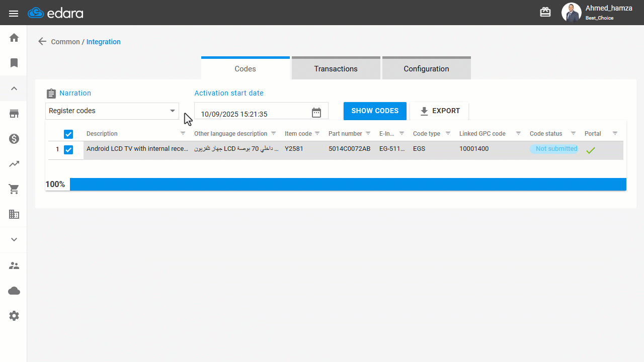Click the Integration breadcrumb link
Screen dimensions: 644x362
(104, 42)
